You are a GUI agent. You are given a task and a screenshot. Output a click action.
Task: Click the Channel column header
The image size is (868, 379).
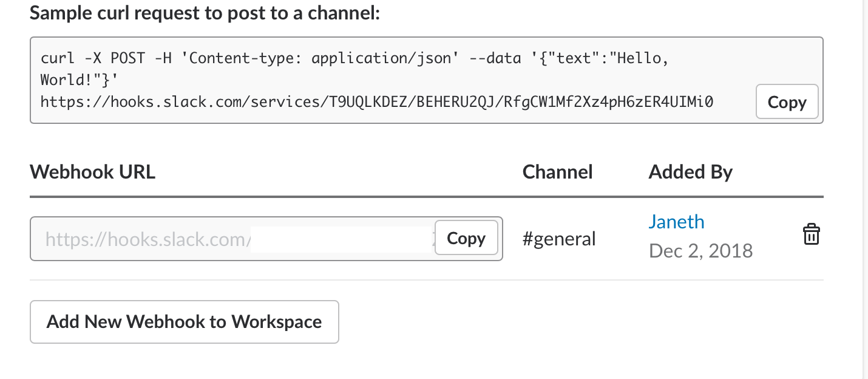[x=557, y=172]
